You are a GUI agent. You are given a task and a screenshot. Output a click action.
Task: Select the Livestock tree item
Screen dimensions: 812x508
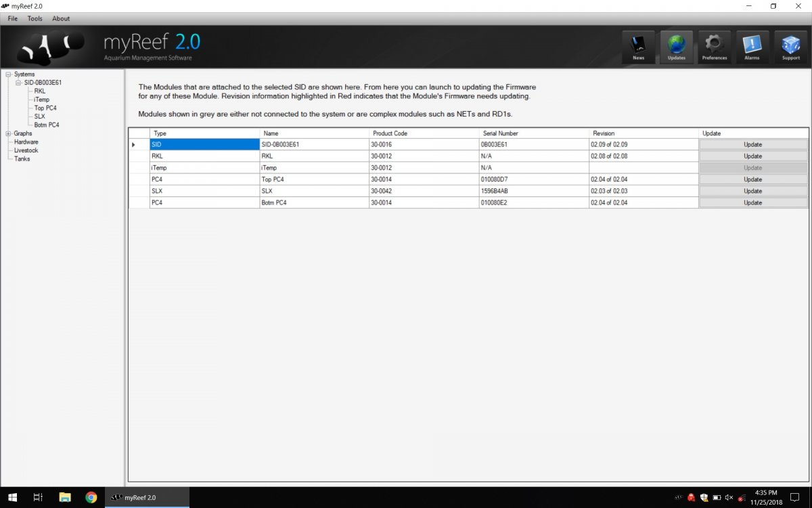pyautogui.click(x=26, y=150)
